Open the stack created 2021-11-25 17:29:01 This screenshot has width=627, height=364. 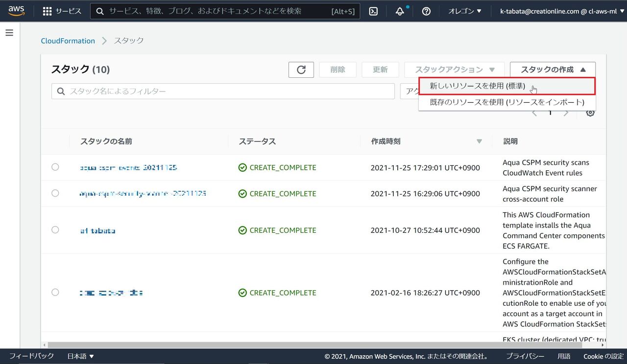pyautogui.click(x=128, y=167)
